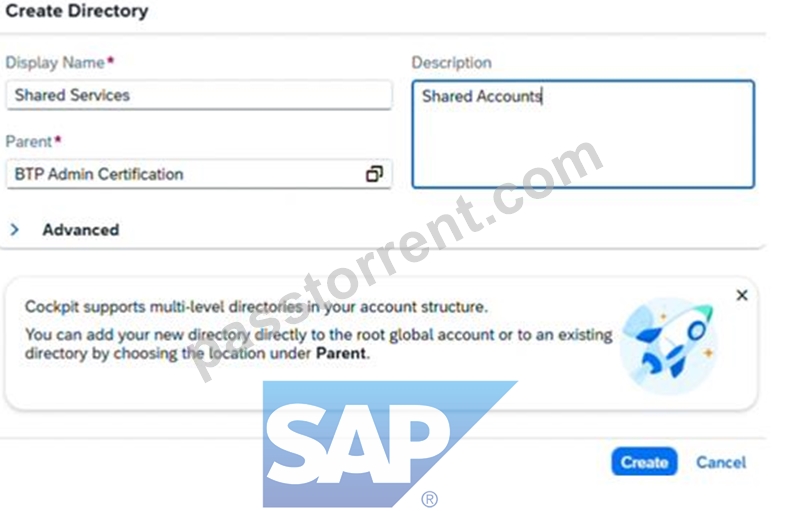Click the rocket illustration in info card
Screen dimensions: 791x511
[x=669, y=345]
